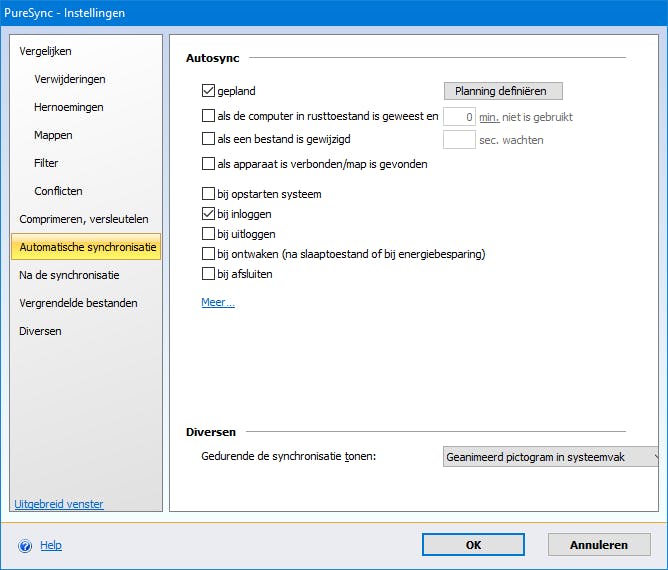This screenshot has height=570, width=668.
Task: Check 'als apparaat is verbonden/map is gevonden'
Action: (x=208, y=164)
